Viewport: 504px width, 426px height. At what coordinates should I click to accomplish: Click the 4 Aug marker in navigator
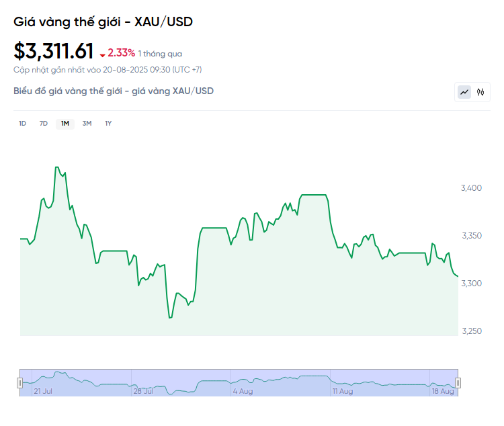[x=243, y=390]
